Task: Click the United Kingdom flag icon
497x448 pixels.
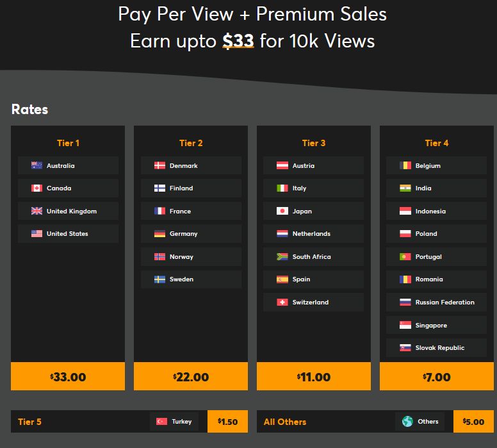Action: (x=37, y=211)
